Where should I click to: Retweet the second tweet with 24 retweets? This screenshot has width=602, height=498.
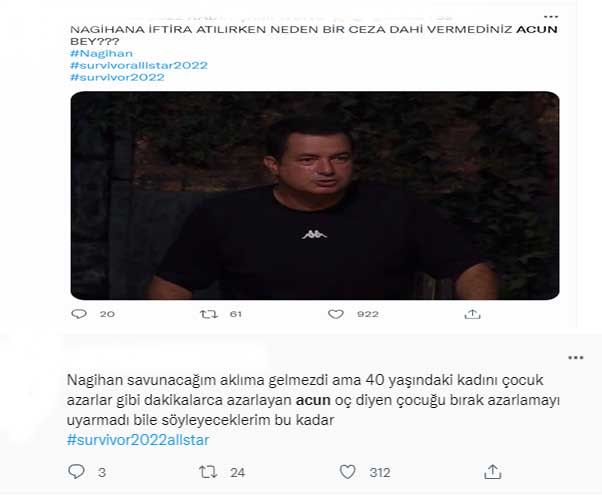click(x=208, y=472)
